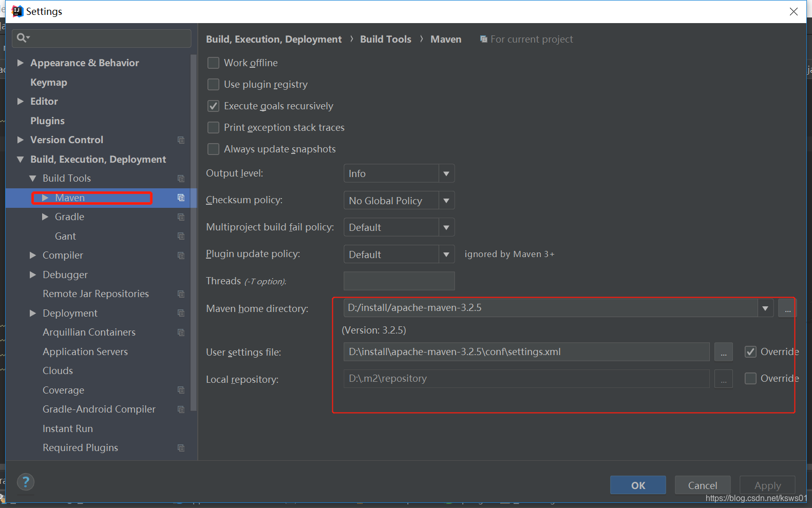The height and width of the screenshot is (508, 812).
Task: Click project-level icon beside Arquillian Containers
Action: click(x=181, y=333)
